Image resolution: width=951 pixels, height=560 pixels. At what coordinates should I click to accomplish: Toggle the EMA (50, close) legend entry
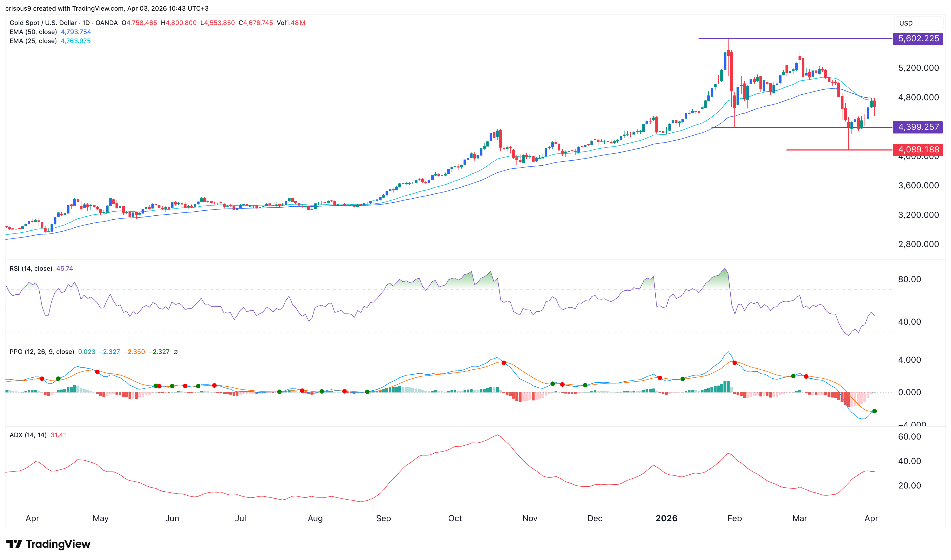[33, 32]
